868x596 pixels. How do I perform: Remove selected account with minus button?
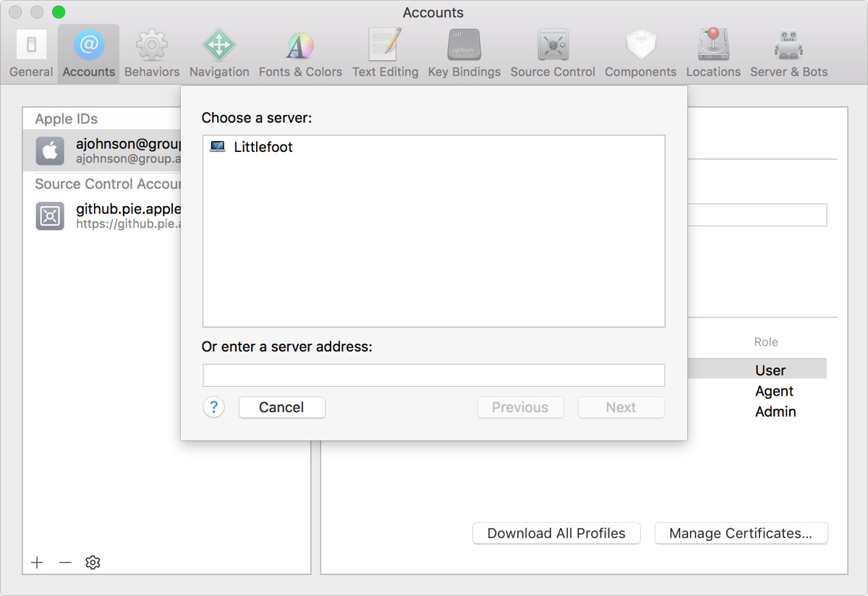click(x=65, y=562)
